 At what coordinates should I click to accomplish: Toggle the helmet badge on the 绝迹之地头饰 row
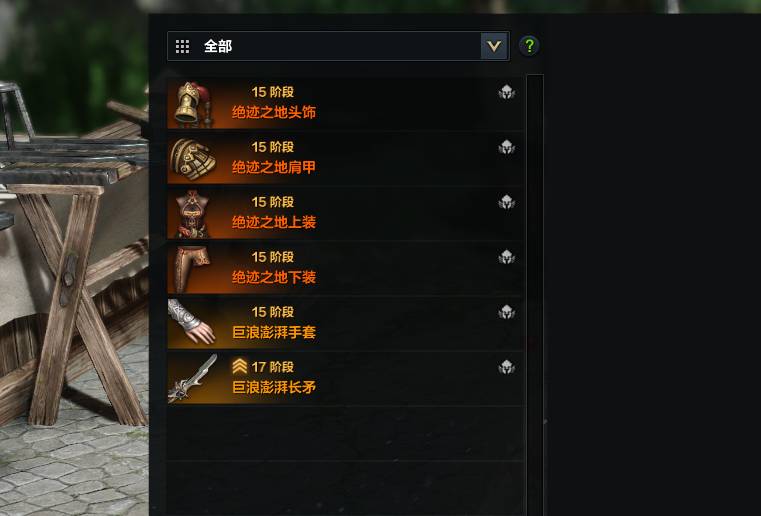506,92
